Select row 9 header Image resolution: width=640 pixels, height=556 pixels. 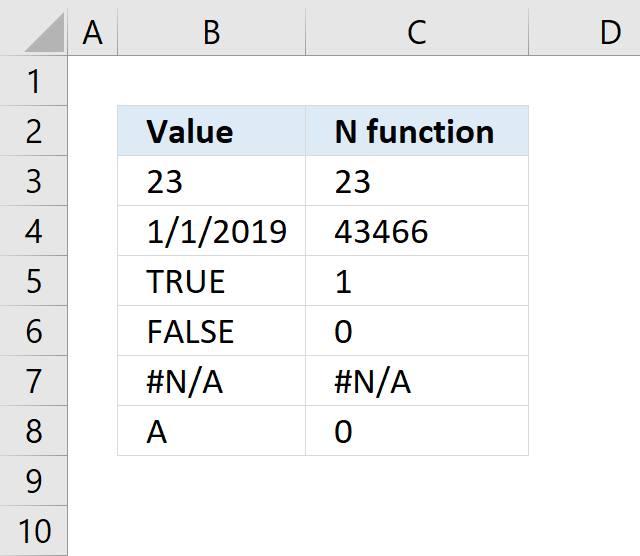click(33, 481)
